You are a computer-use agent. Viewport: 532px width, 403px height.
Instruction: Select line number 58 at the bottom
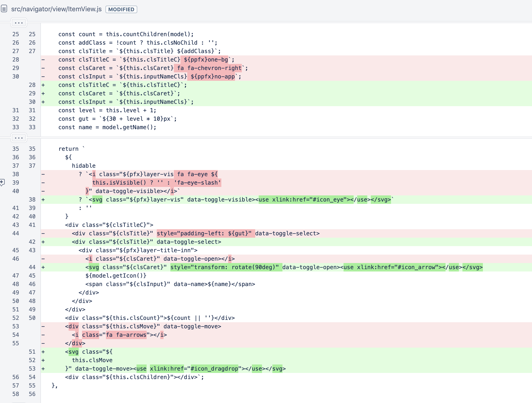click(16, 394)
